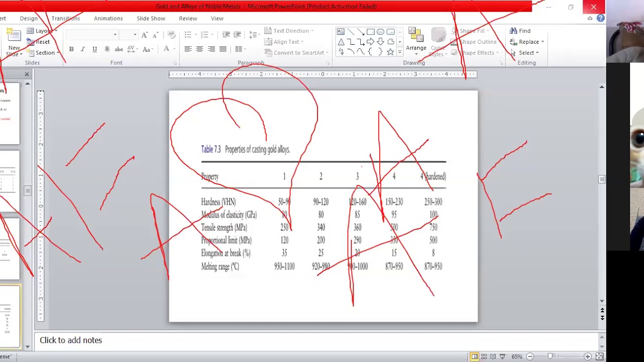
Task: Open the Review tab
Action: pos(188,19)
